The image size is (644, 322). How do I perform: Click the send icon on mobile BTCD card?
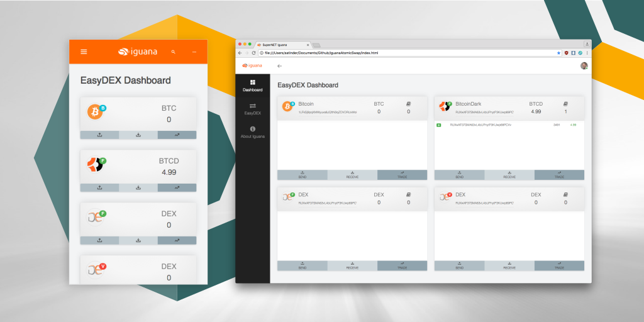click(99, 187)
